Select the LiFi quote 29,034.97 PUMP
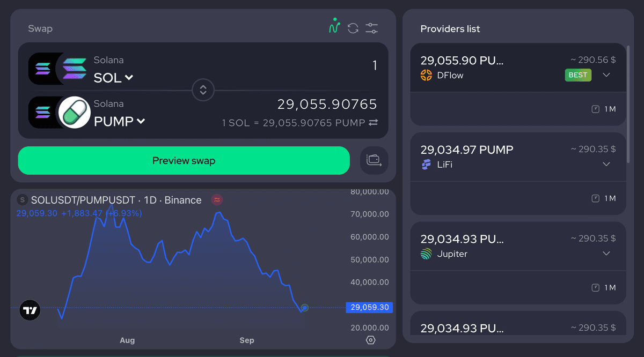Viewport: 644px width, 357px height. (467, 150)
